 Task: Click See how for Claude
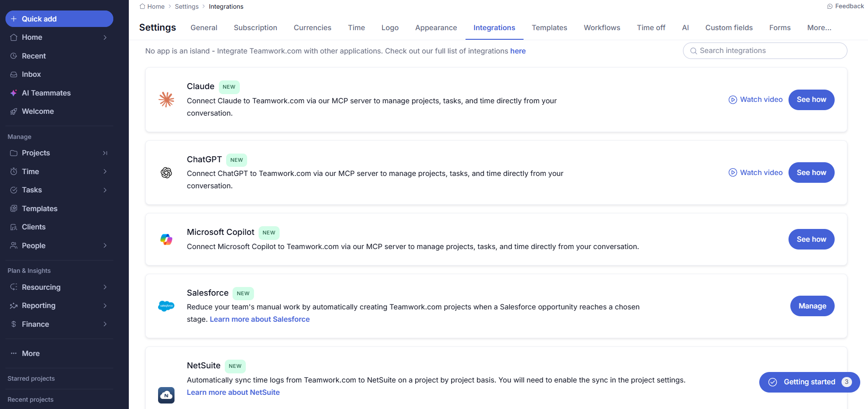coord(811,100)
